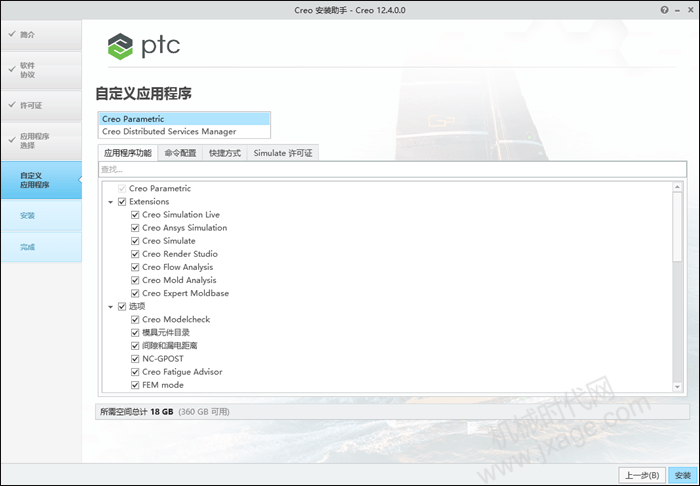
Task: Click the Creo Parametric tree row label
Action: 160,188
